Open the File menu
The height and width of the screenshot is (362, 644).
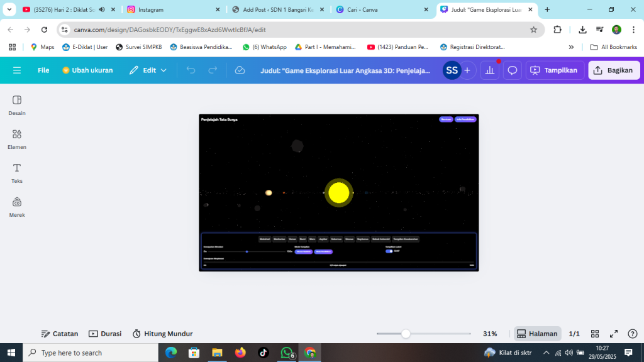tap(43, 70)
